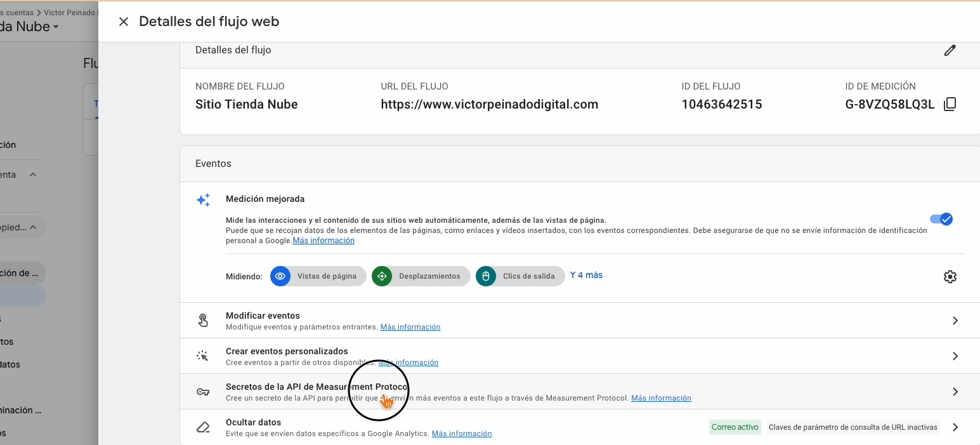Expand Ocultar datos with its chevron
This screenshot has height=445, width=980.
955,427
